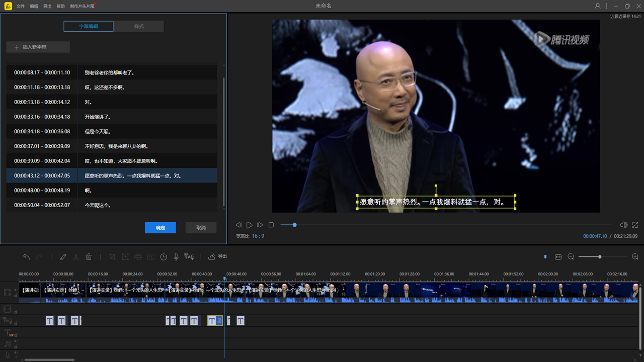
Task: Open the 16:9 aspect ratio selector
Action: tap(258, 236)
